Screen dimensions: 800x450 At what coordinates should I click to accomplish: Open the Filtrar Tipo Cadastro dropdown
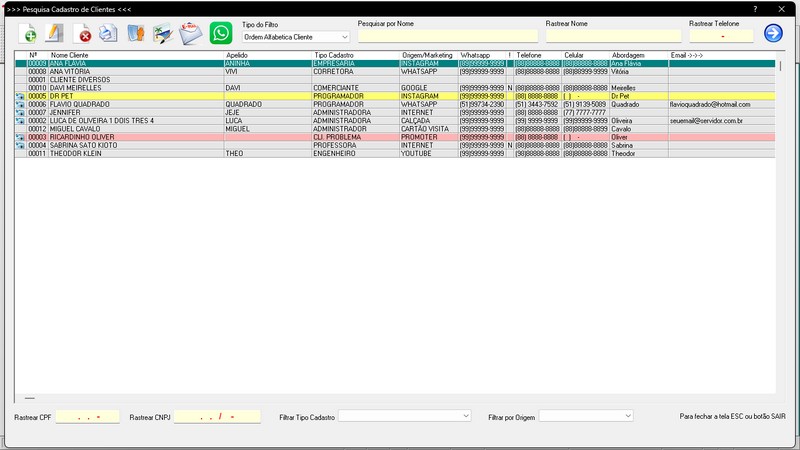click(404, 416)
